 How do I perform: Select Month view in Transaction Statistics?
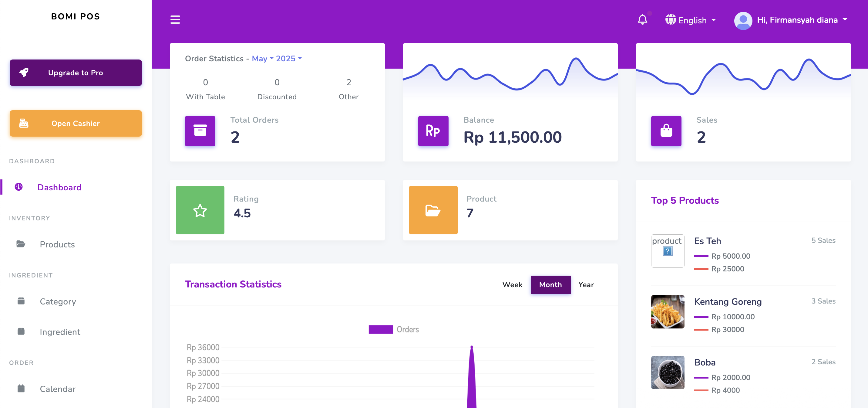(x=550, y=284)
